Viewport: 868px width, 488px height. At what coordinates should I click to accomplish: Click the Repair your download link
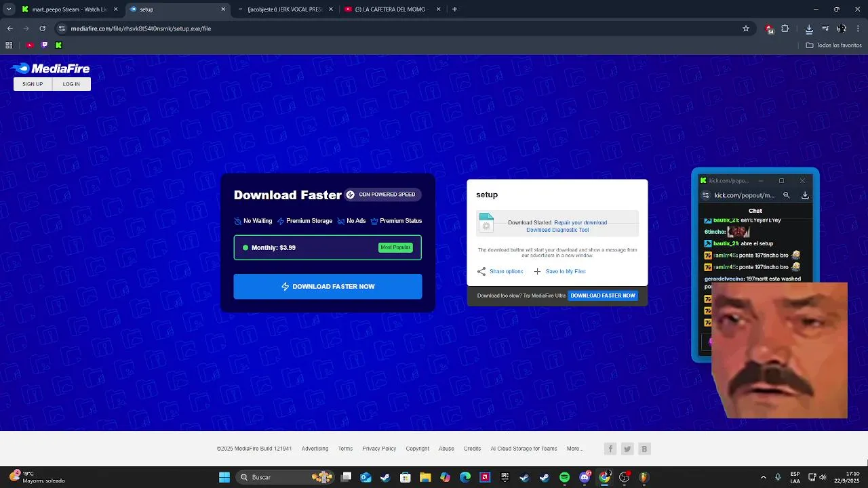[x=580, y=222]
